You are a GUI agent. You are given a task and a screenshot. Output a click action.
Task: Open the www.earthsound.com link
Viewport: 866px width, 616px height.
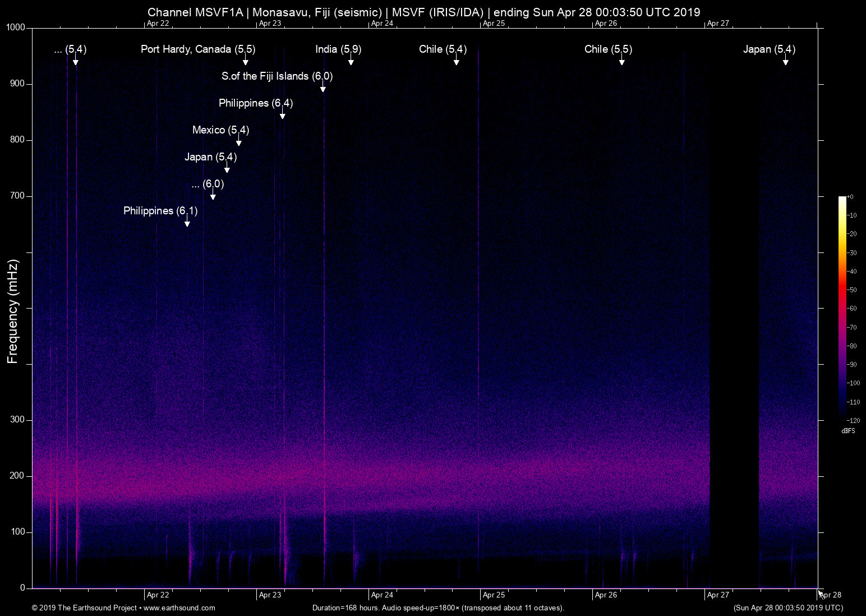[181, 608]
